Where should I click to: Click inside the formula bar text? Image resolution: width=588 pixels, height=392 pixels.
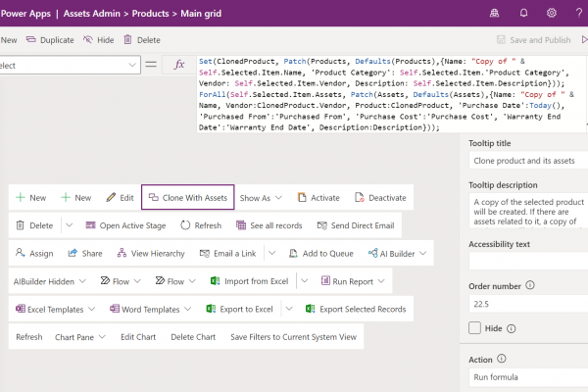(391, 94)
